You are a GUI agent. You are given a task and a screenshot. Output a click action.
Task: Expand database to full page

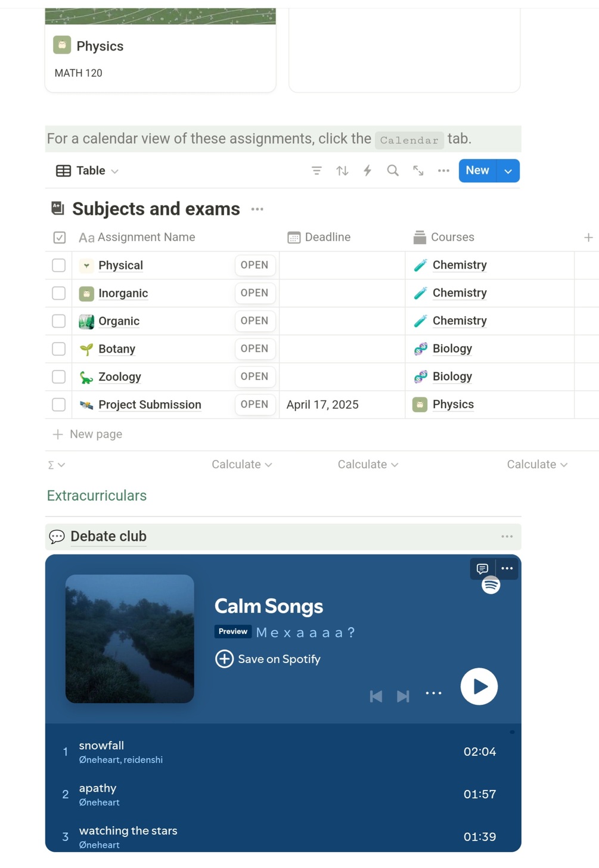[418, 171]
